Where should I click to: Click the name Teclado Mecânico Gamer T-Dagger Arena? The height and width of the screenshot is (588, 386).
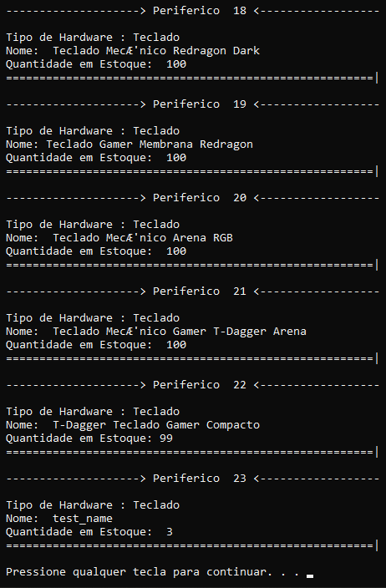click(x=180, y=332)
